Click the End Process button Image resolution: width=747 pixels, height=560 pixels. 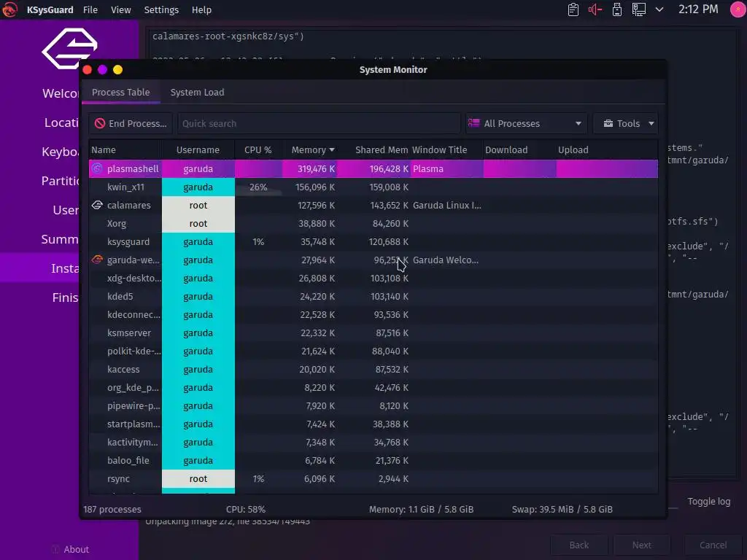coord(131,123)
